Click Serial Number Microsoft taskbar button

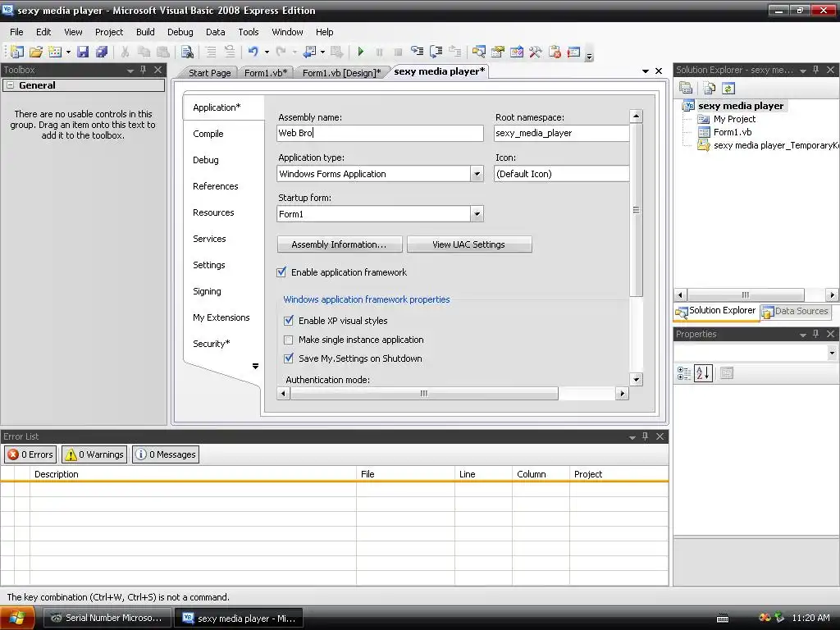tap(107, 618)
